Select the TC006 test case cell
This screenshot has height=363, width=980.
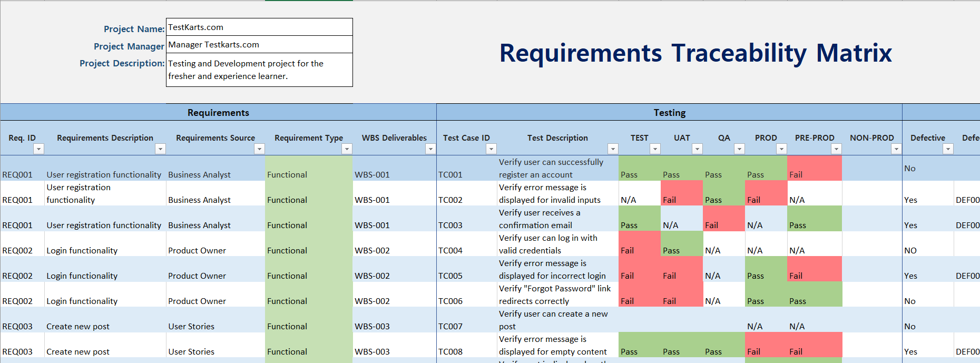point(467,295)
